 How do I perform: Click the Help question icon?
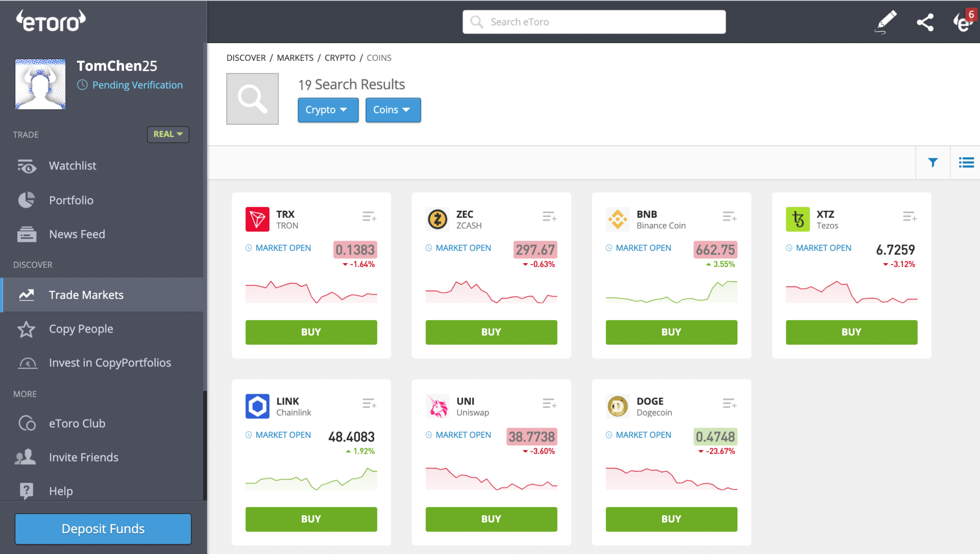(x=26, y=491)
